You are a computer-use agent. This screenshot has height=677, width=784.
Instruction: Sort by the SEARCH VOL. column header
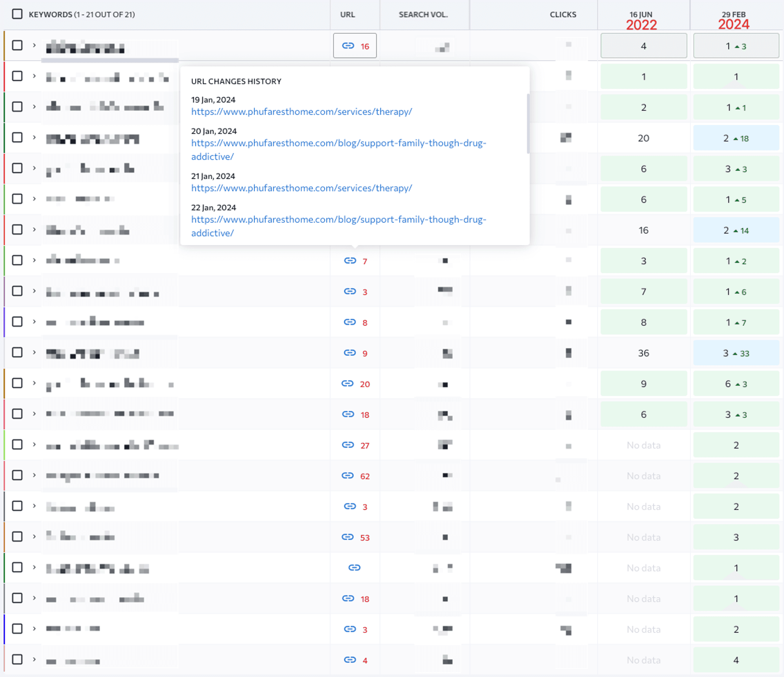pos(423,15)
